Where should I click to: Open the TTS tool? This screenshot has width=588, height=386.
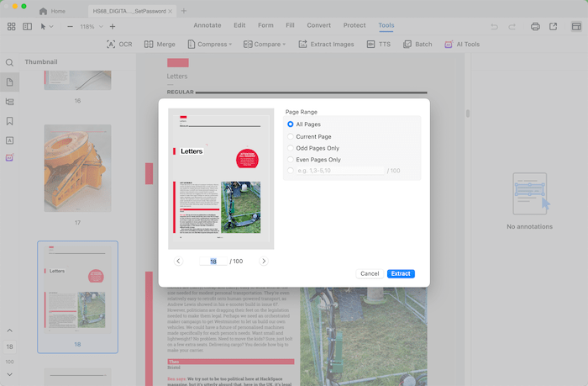[x=379, y=44]
